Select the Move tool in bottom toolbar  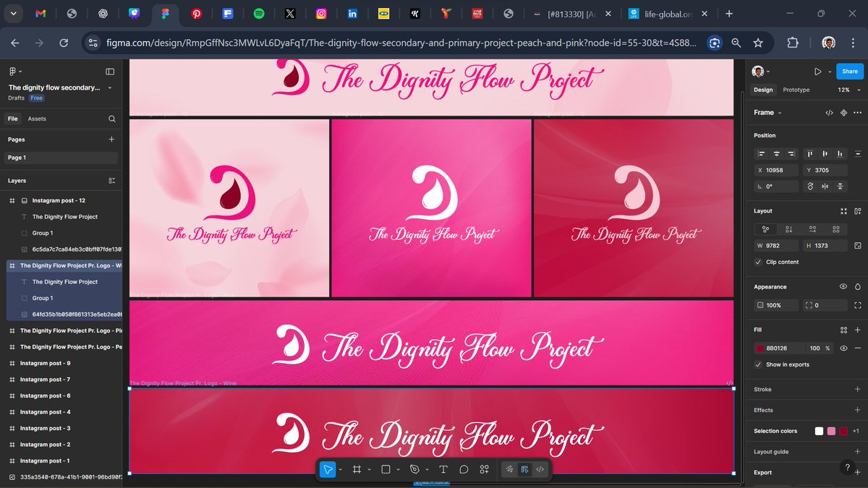tap(328, 469)
